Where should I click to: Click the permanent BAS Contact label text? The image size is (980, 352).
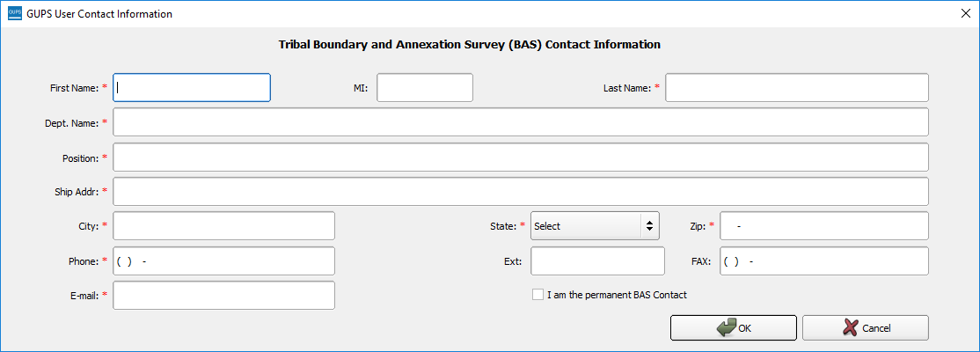pyautogui.click(x=617, y=295)
